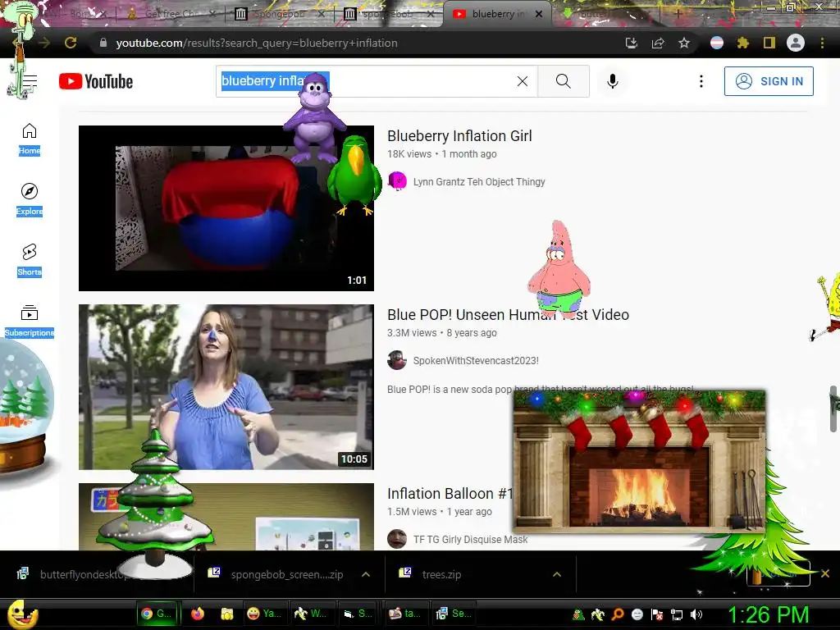Open the W... taskbar window

pos(312,614)
